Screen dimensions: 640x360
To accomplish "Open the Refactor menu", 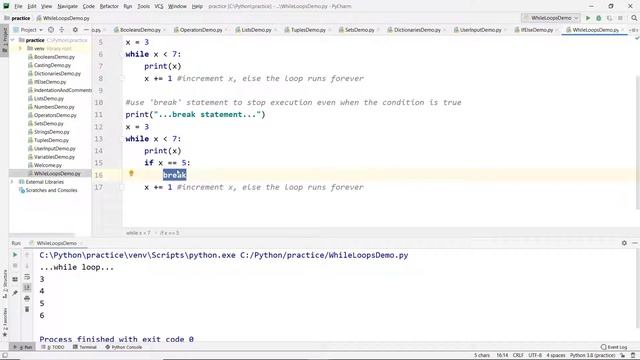I will pyautogui.click(x=109, y=6).
